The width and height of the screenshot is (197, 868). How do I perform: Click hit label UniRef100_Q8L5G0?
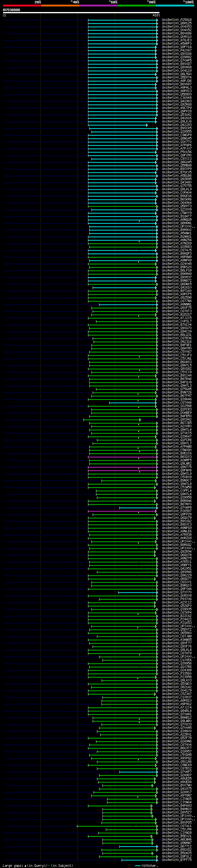point(177,74)
